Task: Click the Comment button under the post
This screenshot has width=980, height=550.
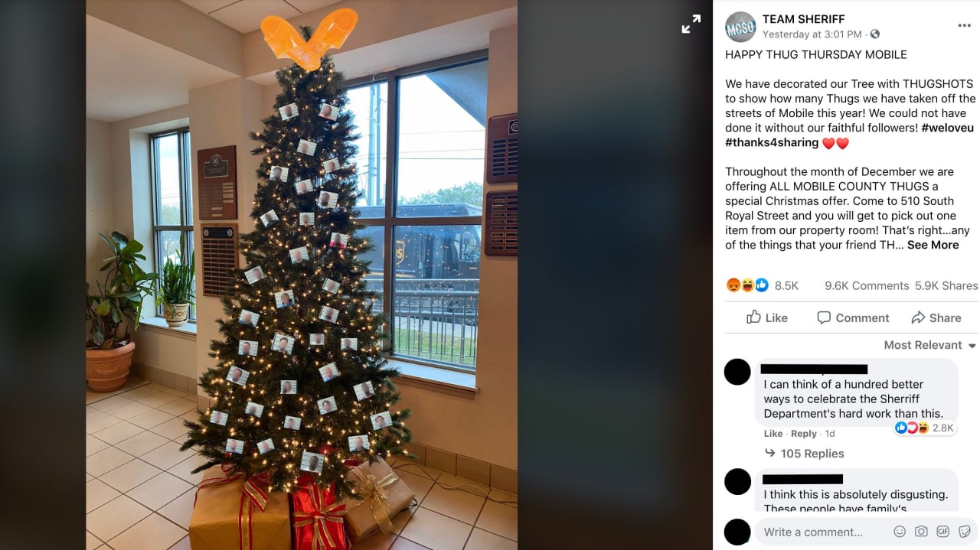Action: [x=852, y=317]
